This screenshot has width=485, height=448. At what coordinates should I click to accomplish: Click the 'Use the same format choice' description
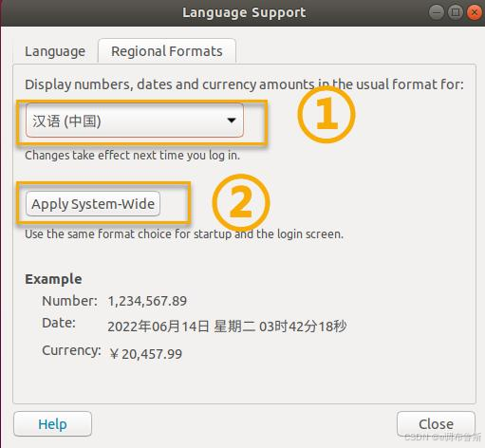click(x=184, y=234)
